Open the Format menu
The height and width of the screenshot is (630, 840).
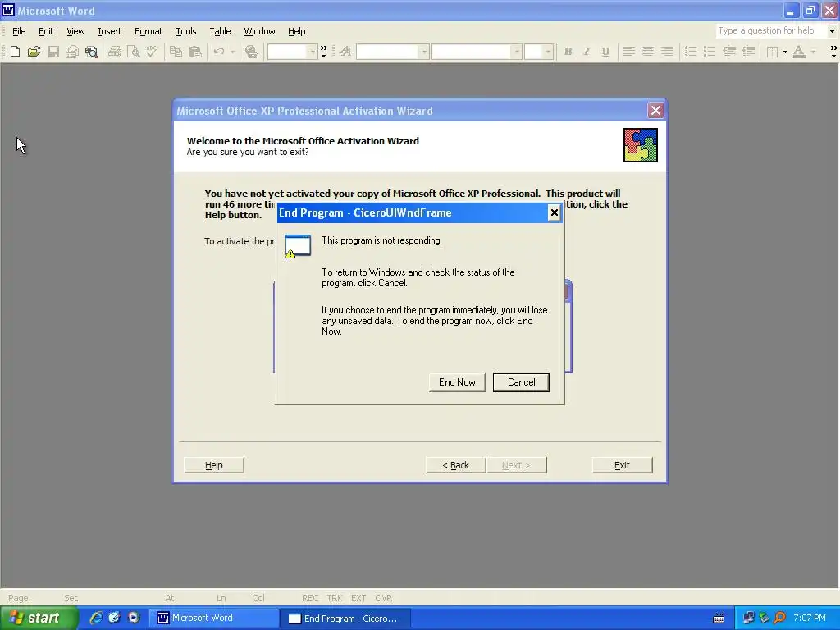(x=148, y=31)
